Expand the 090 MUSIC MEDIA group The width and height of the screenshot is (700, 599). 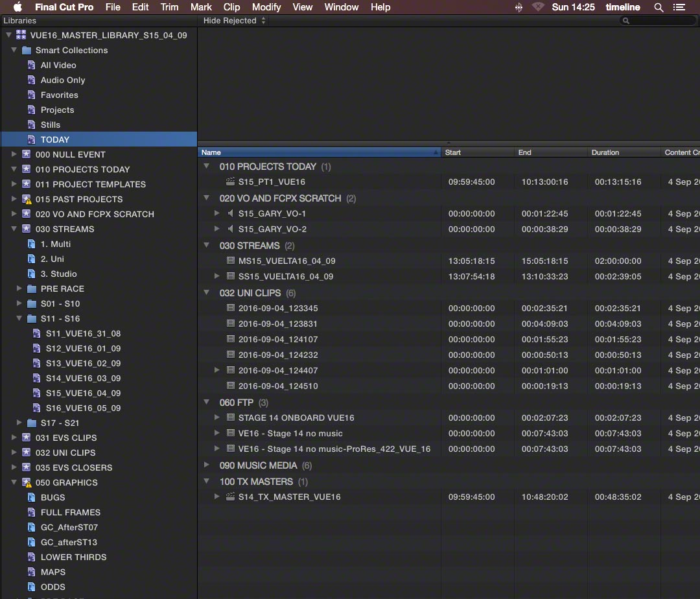(206, 465)
